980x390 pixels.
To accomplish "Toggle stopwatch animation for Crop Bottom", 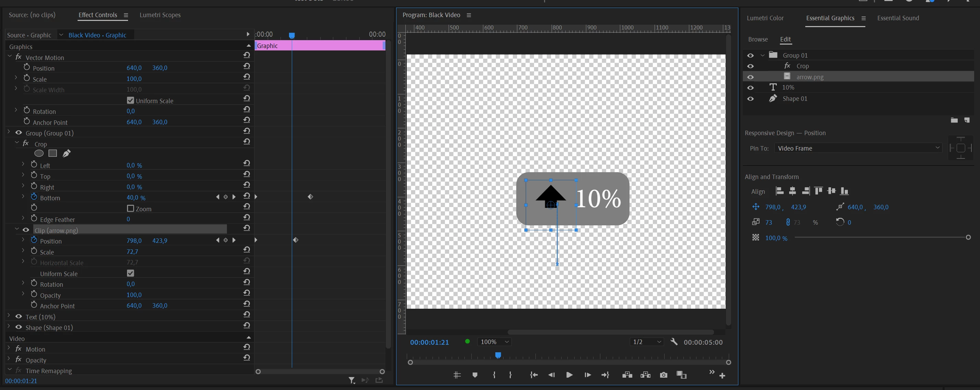I will point(34,197).
